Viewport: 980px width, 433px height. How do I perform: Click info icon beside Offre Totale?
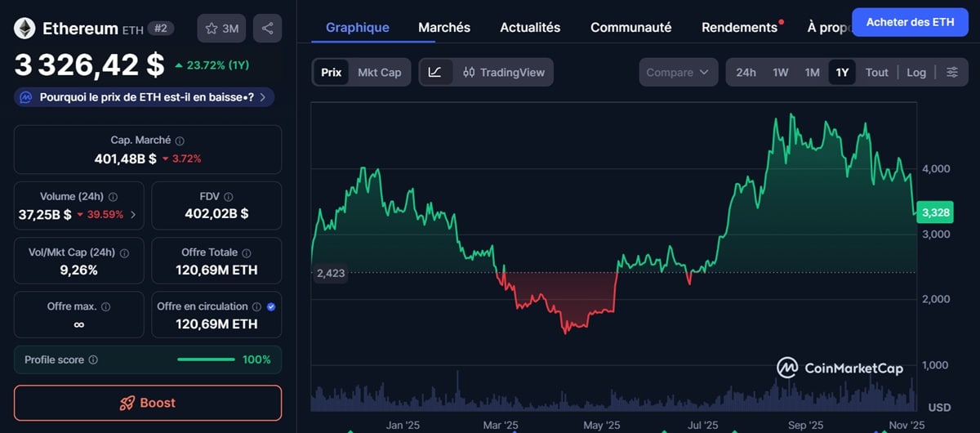coord(246,253)
